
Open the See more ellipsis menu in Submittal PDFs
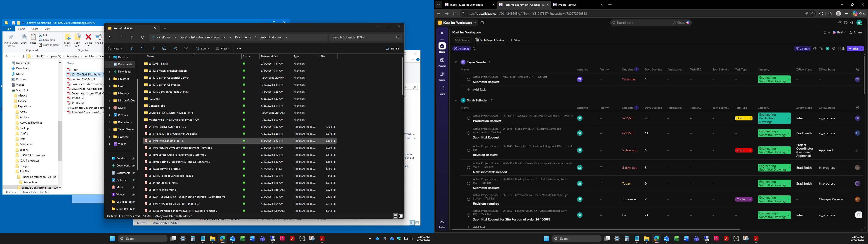(239, 49)
